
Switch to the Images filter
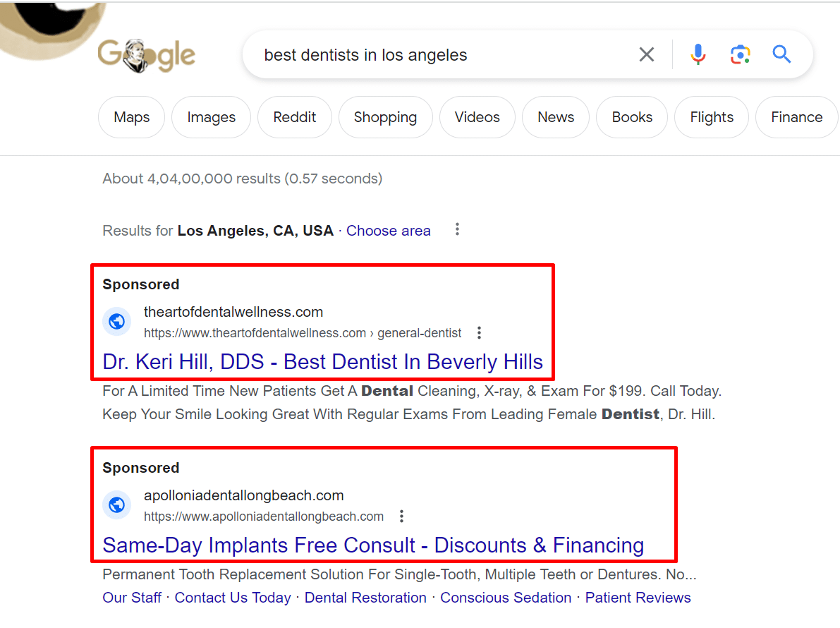(x=211, y=117)
